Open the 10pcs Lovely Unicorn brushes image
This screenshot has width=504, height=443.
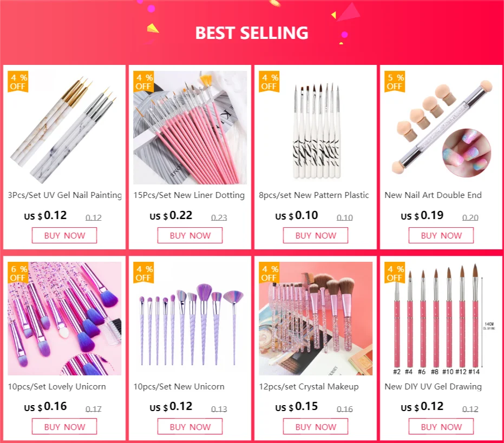(64, 319)
